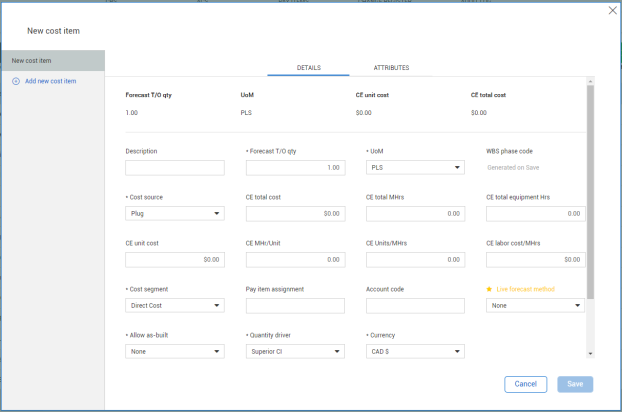622x412 pixels.
Task: Expand the Quantity driver dropdown
Action: coord(294,352)
